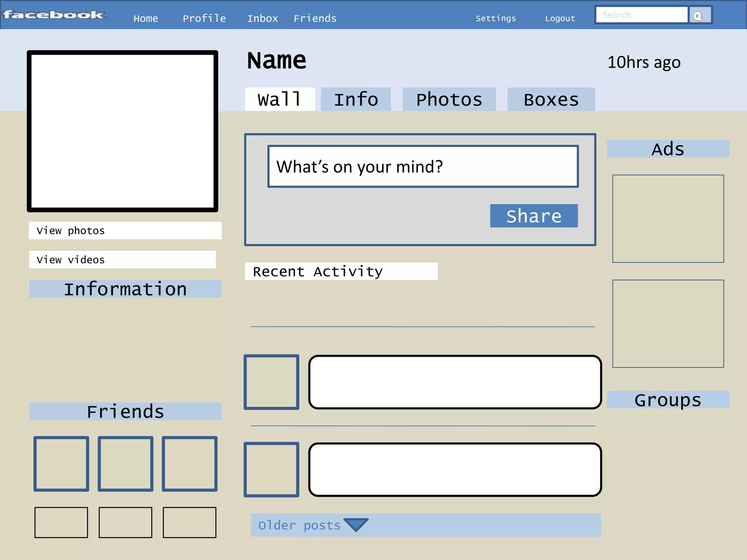Click the 10hrs ago timestamp
This screenshot has width=747, height=560.
644,62
